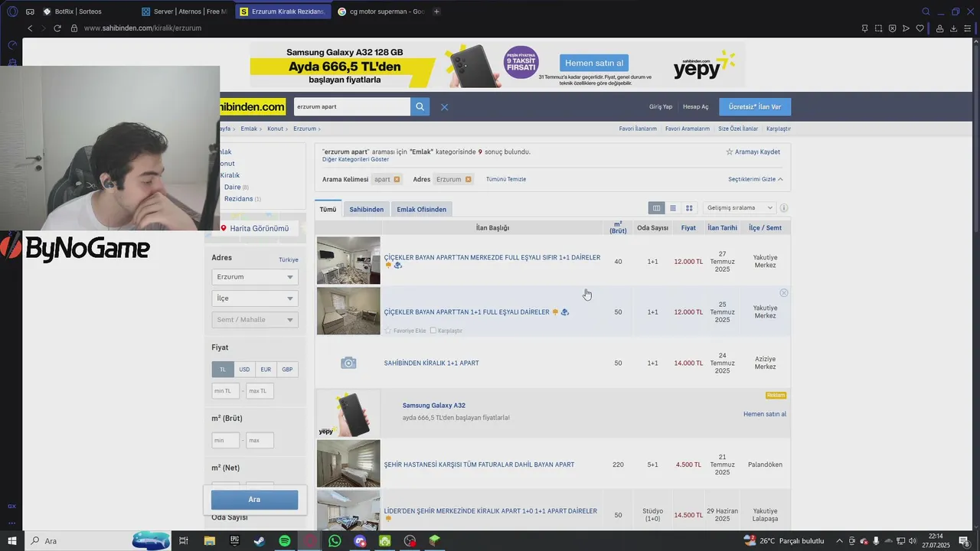Select TL currency option

click(223, 370)
